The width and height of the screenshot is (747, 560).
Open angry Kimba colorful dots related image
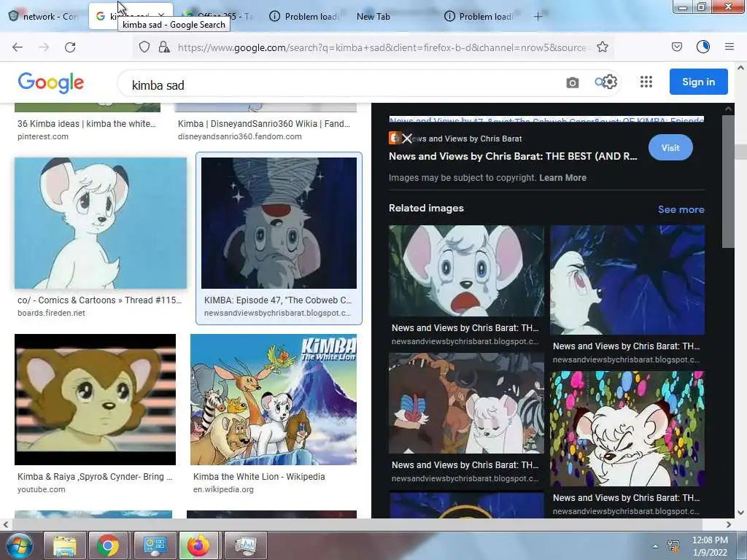tap(627, 429)
